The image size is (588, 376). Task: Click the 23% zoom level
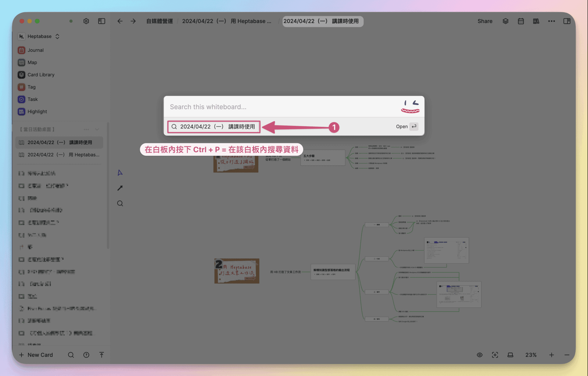(531, 355)
